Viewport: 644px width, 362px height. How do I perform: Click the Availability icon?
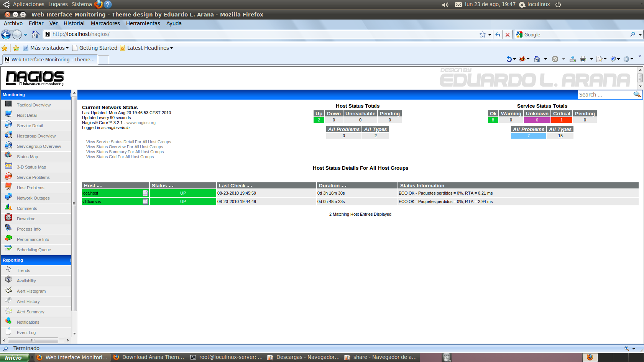(8, 280)
